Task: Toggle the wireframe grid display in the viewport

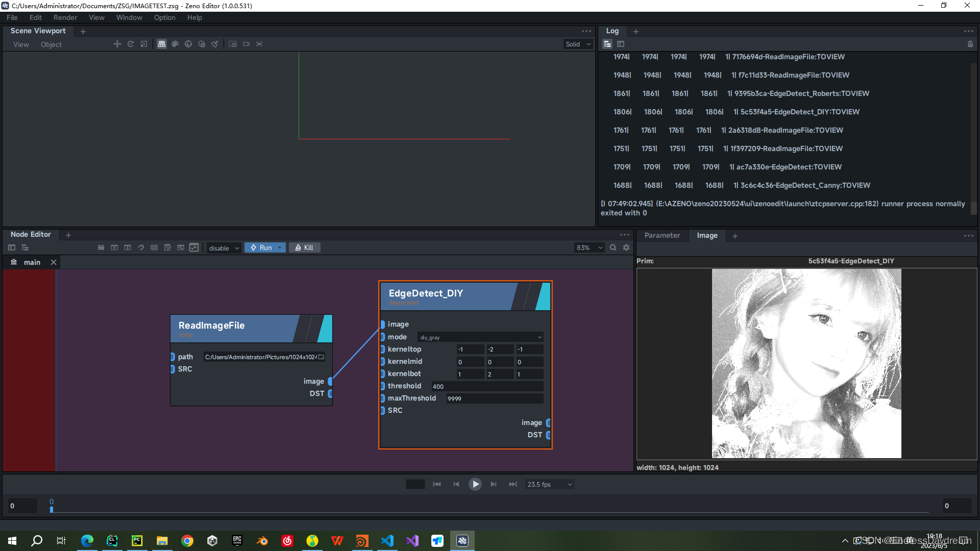Action: 162,44
